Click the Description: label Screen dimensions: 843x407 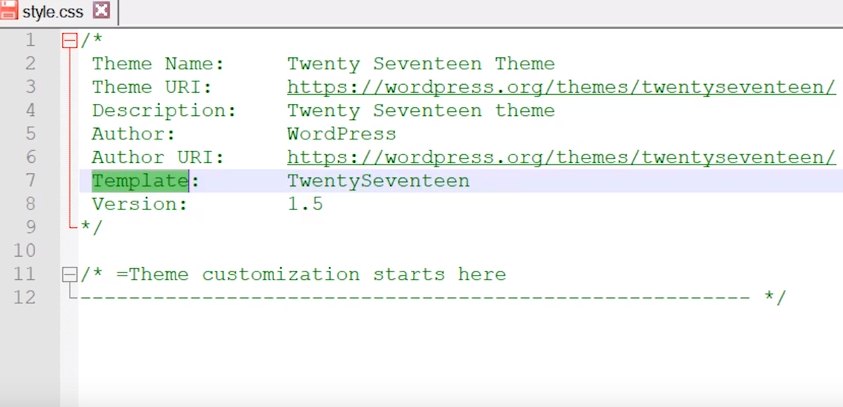[164, 111]
